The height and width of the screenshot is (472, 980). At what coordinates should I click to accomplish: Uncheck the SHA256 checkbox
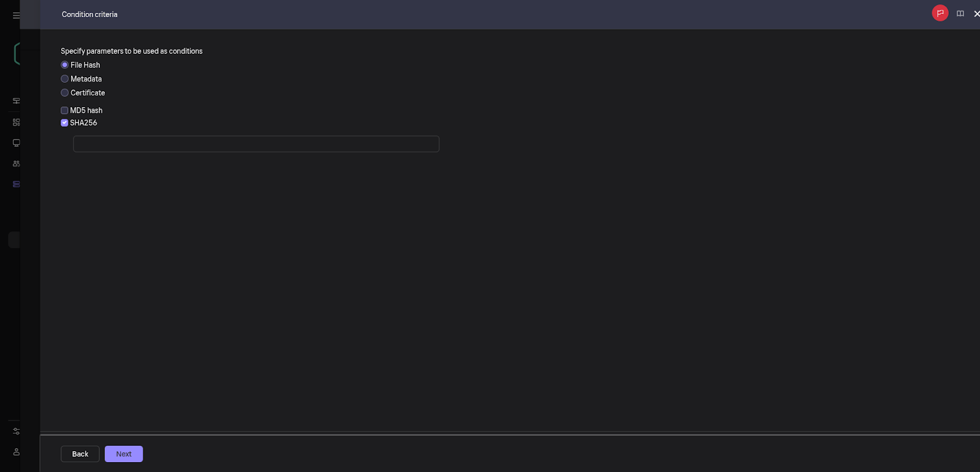[x=64, y=123]
